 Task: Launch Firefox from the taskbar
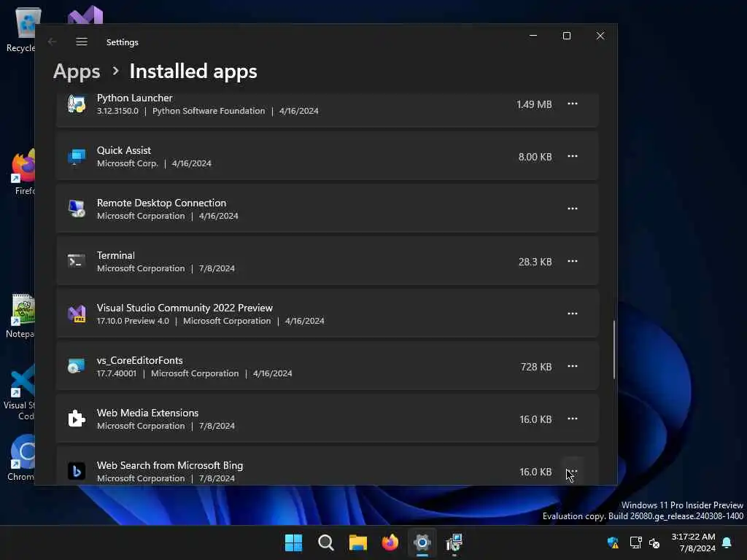click(x=390, y=542)
